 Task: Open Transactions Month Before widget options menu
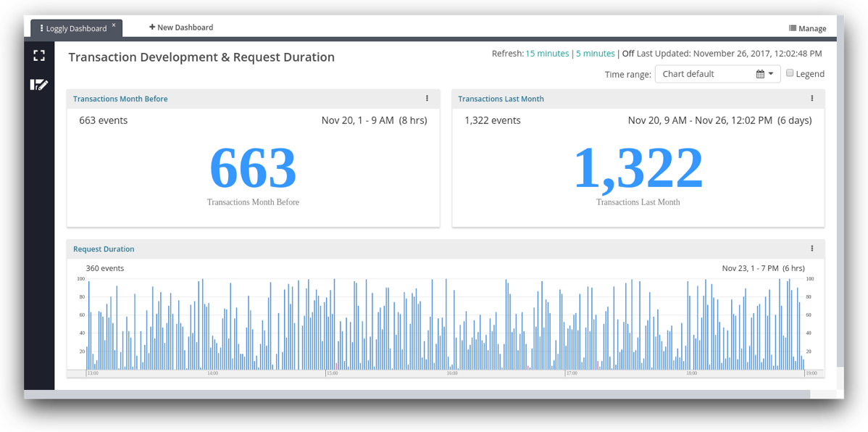pyautogui.click(x=427, y=99)
